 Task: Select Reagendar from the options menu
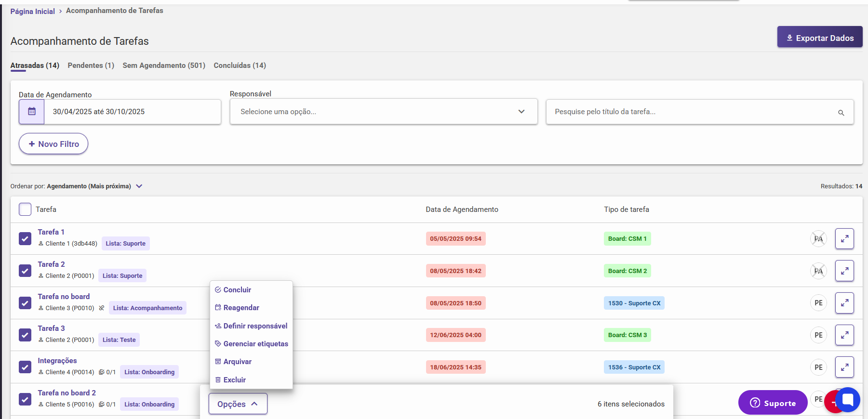coord(241,308)
